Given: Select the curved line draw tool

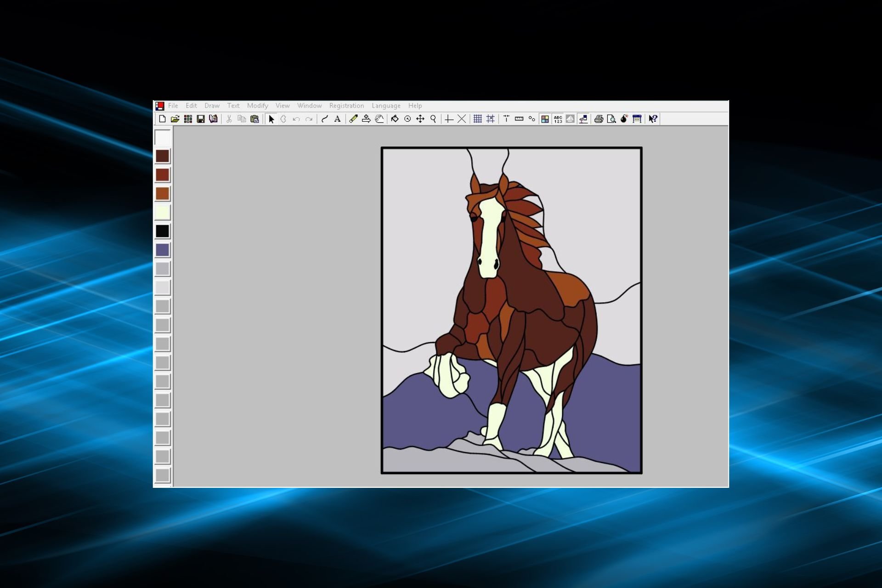Looking at the screenshot, I should pos(325,119).
